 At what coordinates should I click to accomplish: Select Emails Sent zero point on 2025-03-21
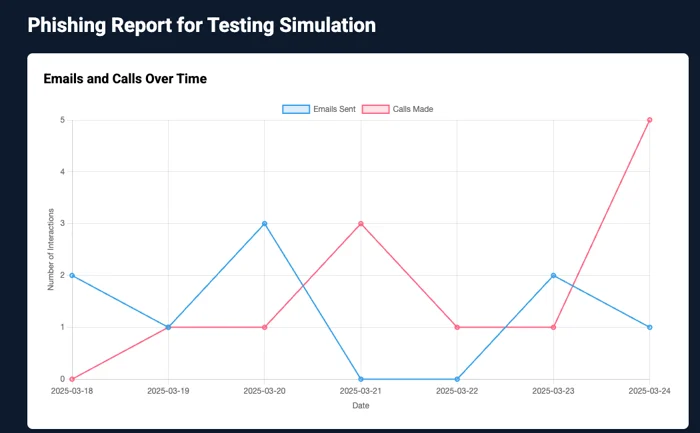point(361,379)
